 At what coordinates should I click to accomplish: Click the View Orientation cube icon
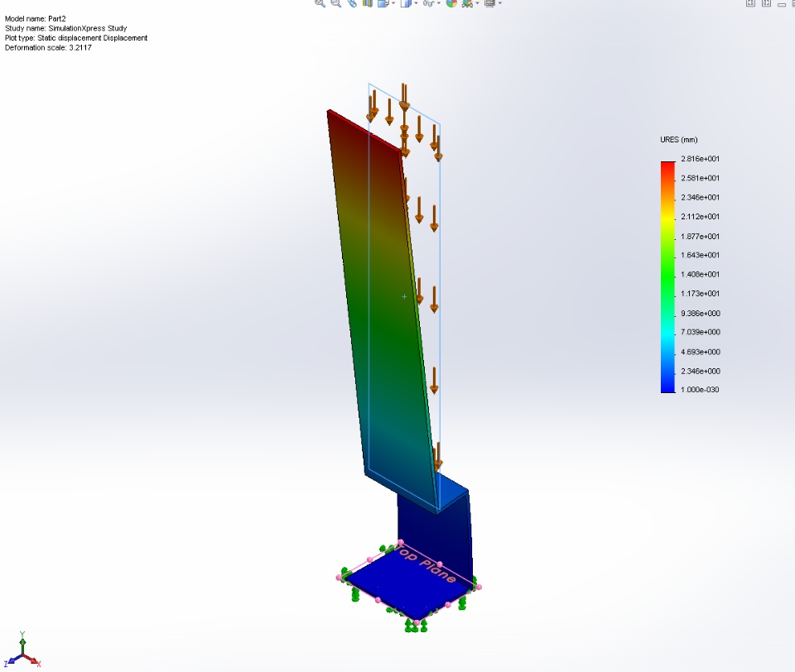click(x=383, y=2)
